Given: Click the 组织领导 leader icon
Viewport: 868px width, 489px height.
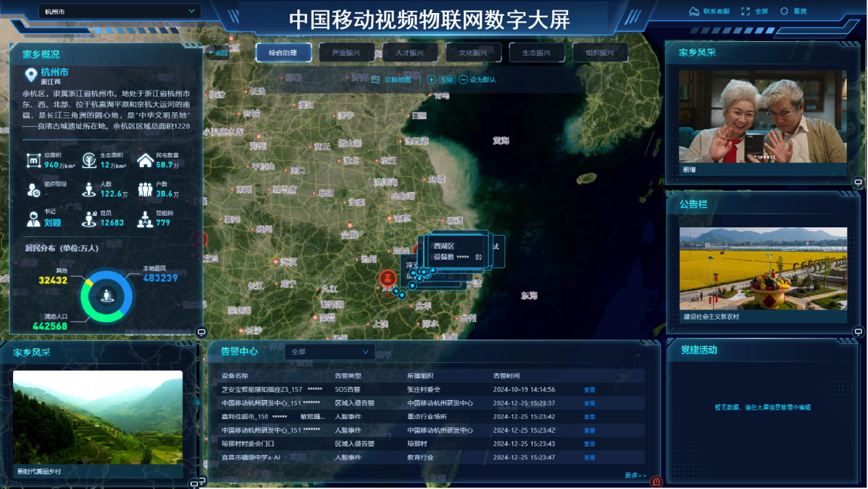Looking at the screenshot, I should tap(33, 190).
